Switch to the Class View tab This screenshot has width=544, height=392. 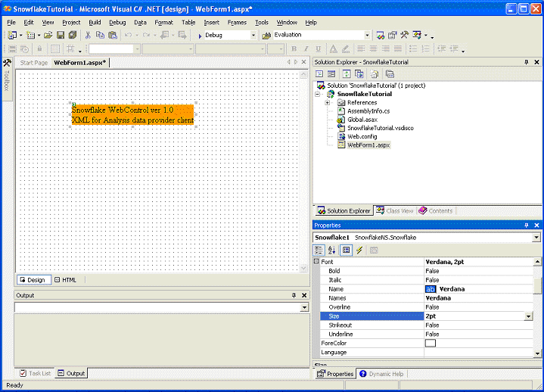pos(395,211)
